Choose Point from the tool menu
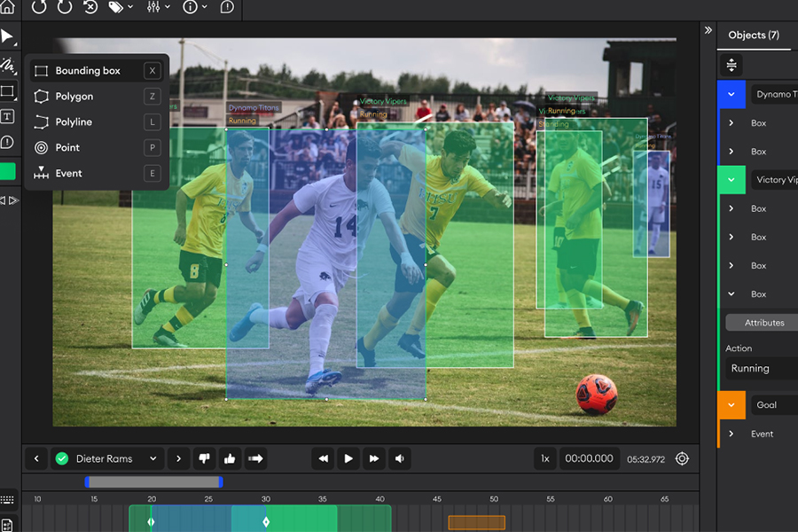 pos(97,148)
